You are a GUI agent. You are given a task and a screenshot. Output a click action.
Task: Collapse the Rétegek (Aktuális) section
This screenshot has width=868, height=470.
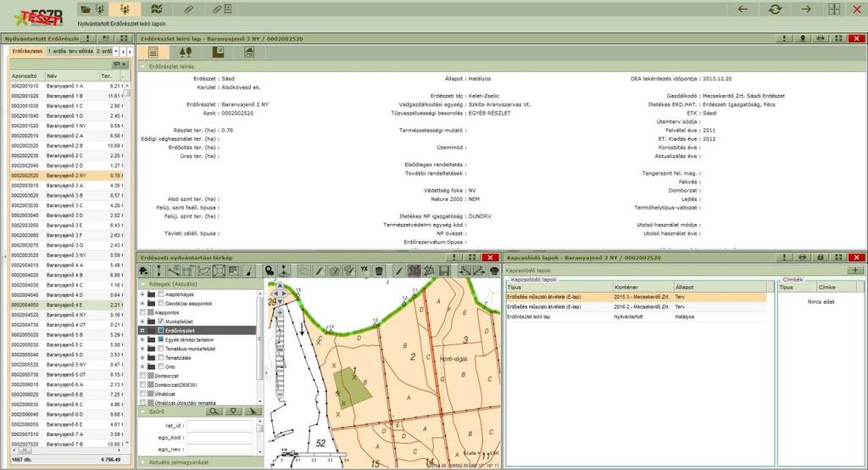pyautogui.click(x=142, y=283)
